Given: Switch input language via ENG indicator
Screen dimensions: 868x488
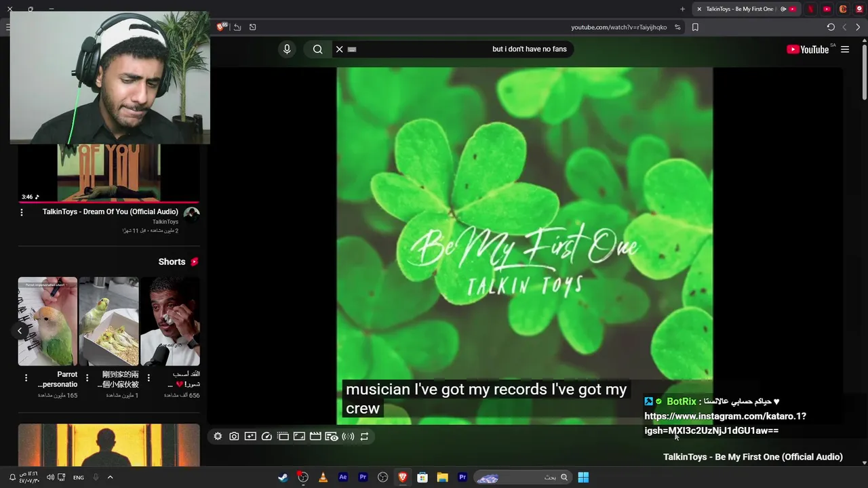Looking at the screenshot, I should click(x=79, y=478).
